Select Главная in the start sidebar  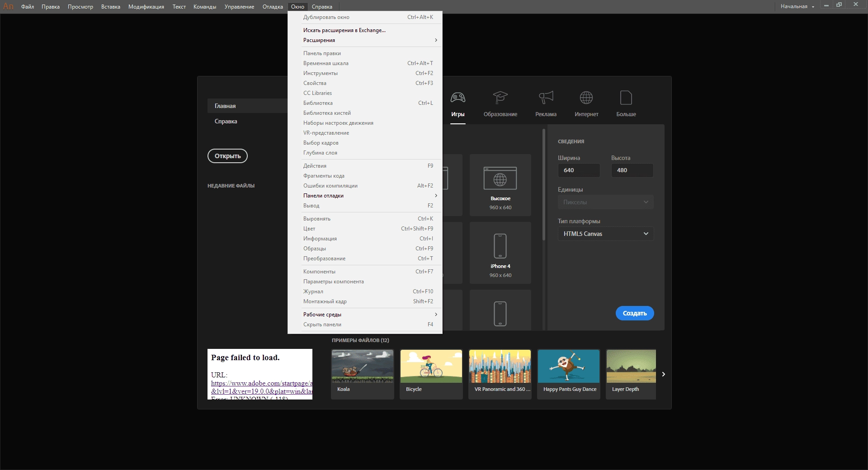(247, 106)
